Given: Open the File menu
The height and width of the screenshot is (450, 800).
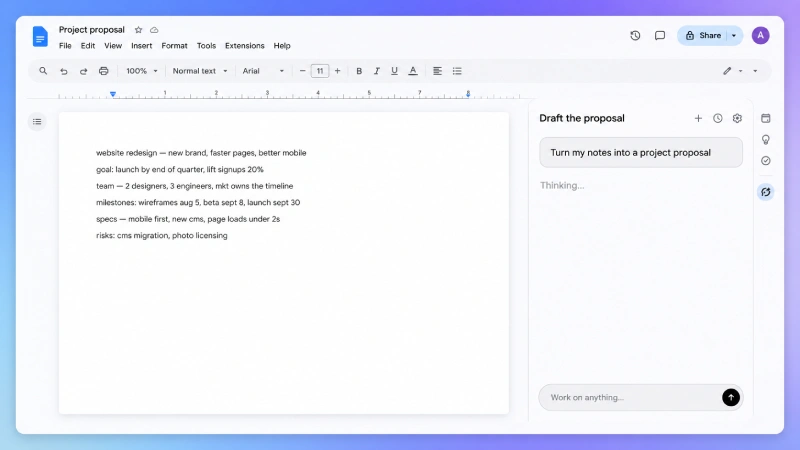Looking at the screenshot, I should (65, 46).
